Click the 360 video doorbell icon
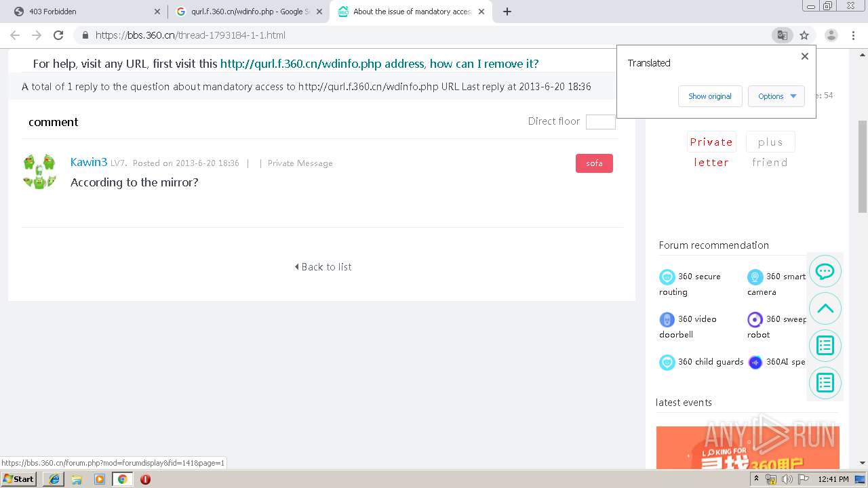 667,319
